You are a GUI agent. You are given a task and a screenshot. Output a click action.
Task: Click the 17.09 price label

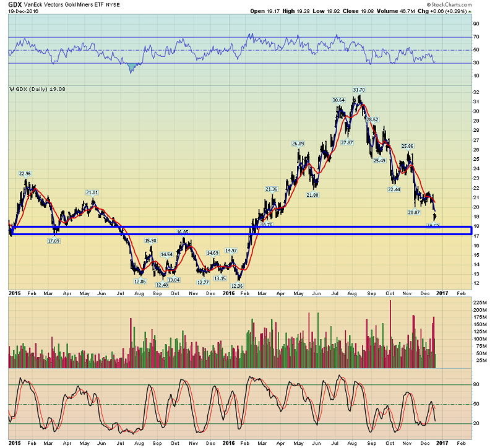click(x=54, y=240)
